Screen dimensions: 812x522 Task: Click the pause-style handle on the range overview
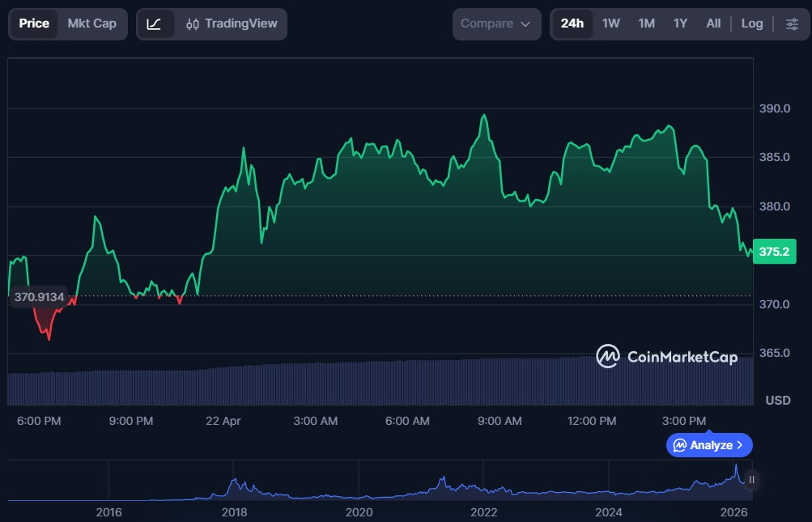751,480
